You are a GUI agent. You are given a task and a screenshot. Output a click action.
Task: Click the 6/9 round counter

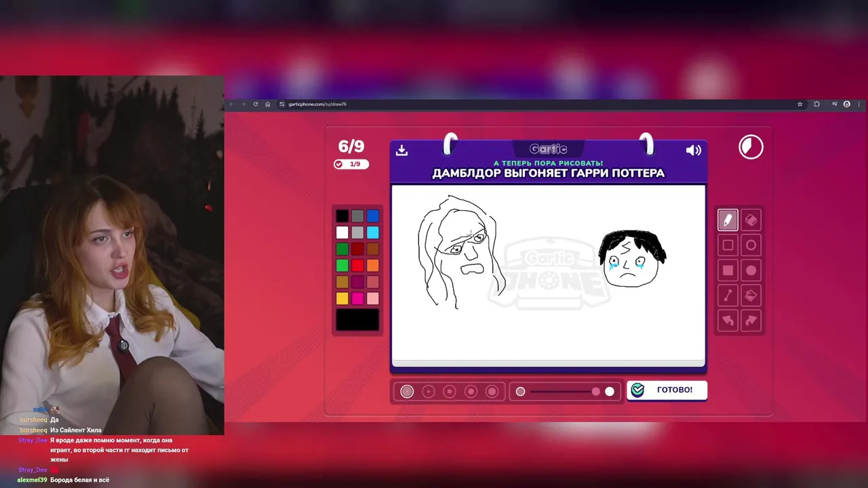click(x=351, y=146)
